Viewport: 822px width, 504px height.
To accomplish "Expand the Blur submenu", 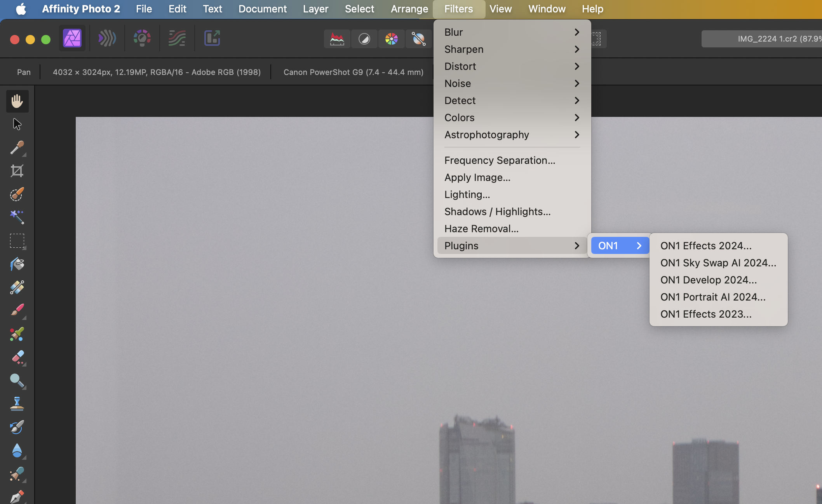I will click(512, 32).
